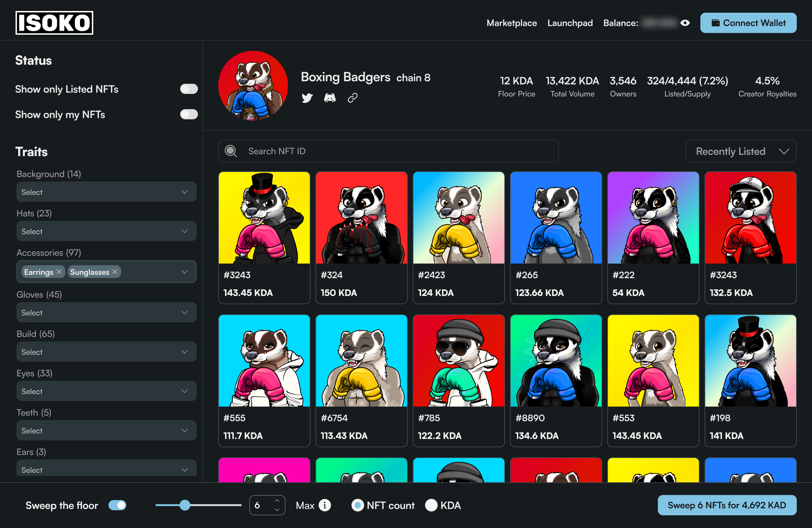This screenshot has height=528, width=812.
Task: Reveal hidden balance with eye icon
Action: (685, 23)
